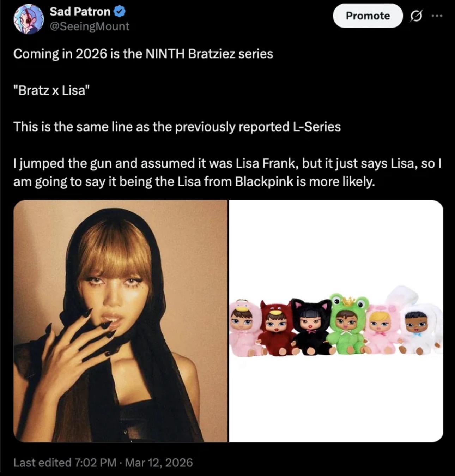Open left photo of woman in headscarf

pyautogui.click(x=120, y=321)
